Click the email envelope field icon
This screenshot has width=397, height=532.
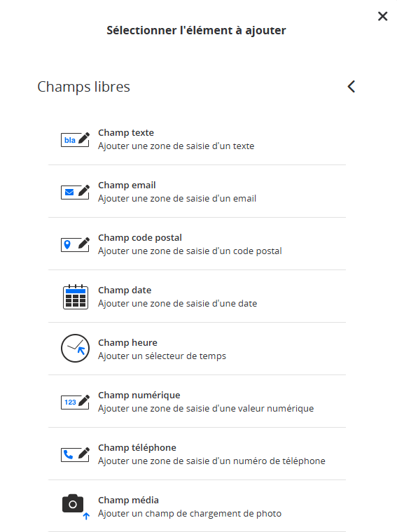tap(76, 192)
